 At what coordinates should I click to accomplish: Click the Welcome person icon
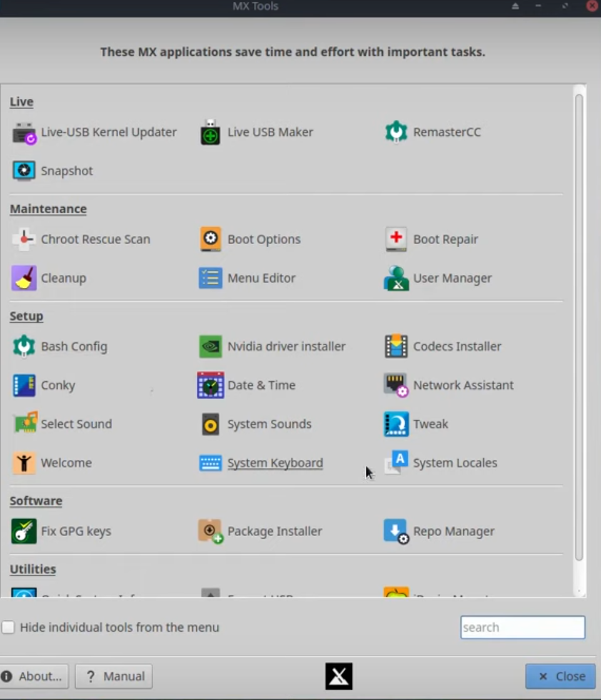tap(24, 463)
